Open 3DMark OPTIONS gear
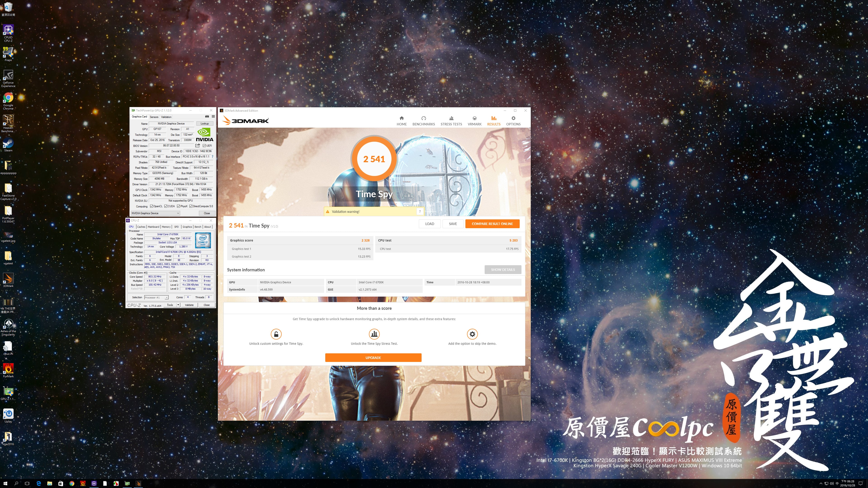Image resolution: width=868 pixels, height=488 pixels. (x=513, y=121)
